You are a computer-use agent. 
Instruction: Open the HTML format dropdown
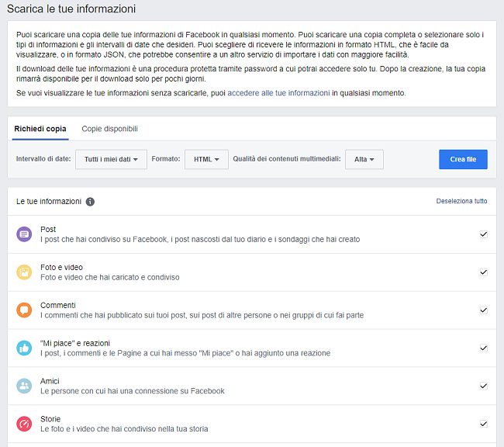(206, 159)
